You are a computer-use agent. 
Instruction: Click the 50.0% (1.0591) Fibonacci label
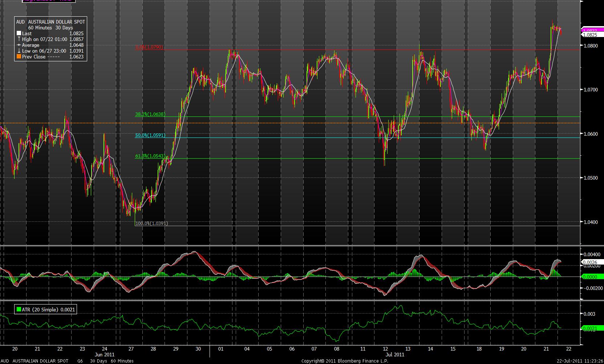click(x=150, y=135)
